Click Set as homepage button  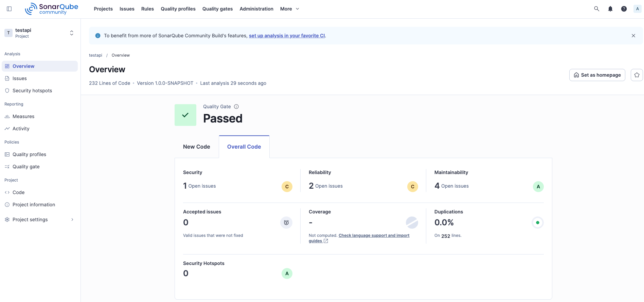point(597,75)
